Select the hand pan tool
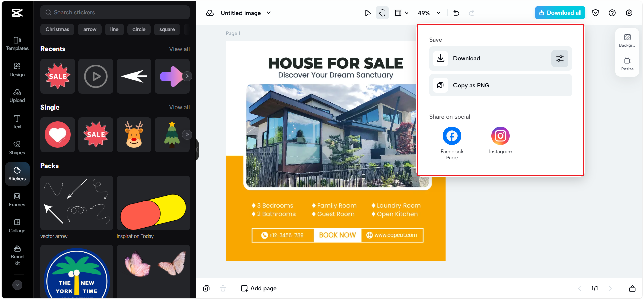 382,13
